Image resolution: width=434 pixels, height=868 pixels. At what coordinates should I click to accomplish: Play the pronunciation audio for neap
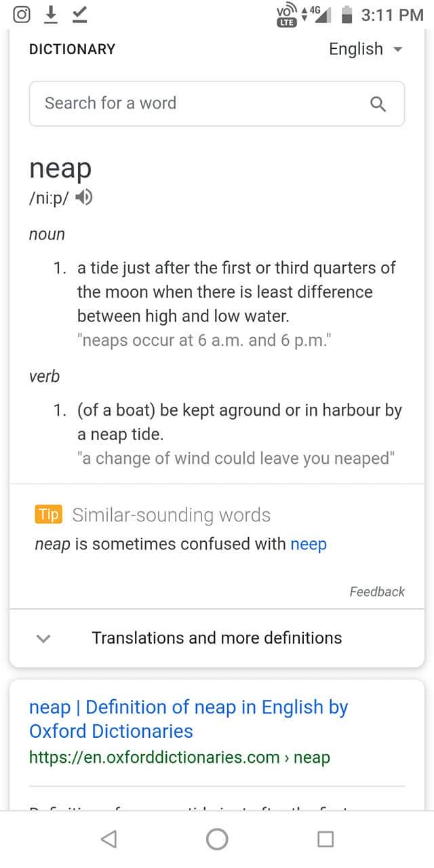[84, 197]
